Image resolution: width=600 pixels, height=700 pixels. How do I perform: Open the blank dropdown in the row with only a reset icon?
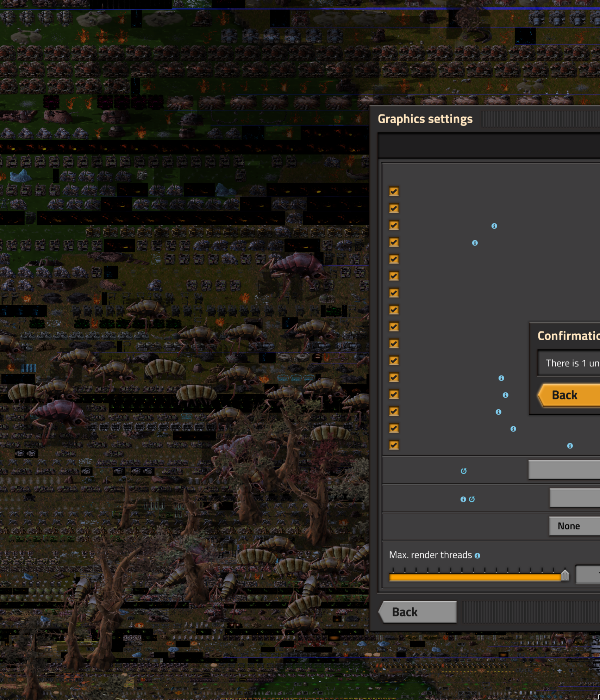click(564, 470)
